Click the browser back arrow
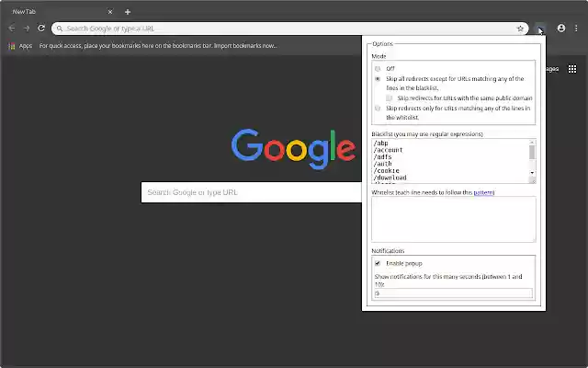Image resolution: width=588 pixels, height=368 pixels. click(12, 29)
